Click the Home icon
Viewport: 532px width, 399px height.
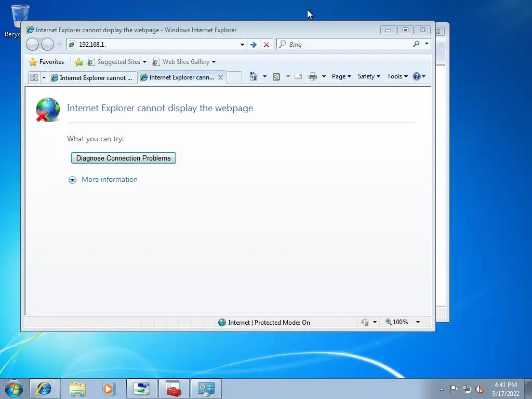[x=254, y=76]
